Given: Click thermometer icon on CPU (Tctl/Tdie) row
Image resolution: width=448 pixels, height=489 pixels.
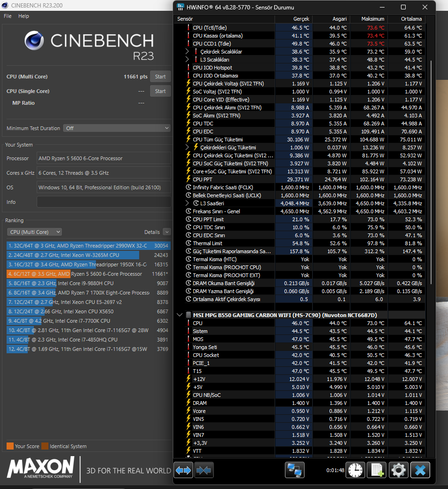Looking at the screenshot, I should tap(188, 27).
